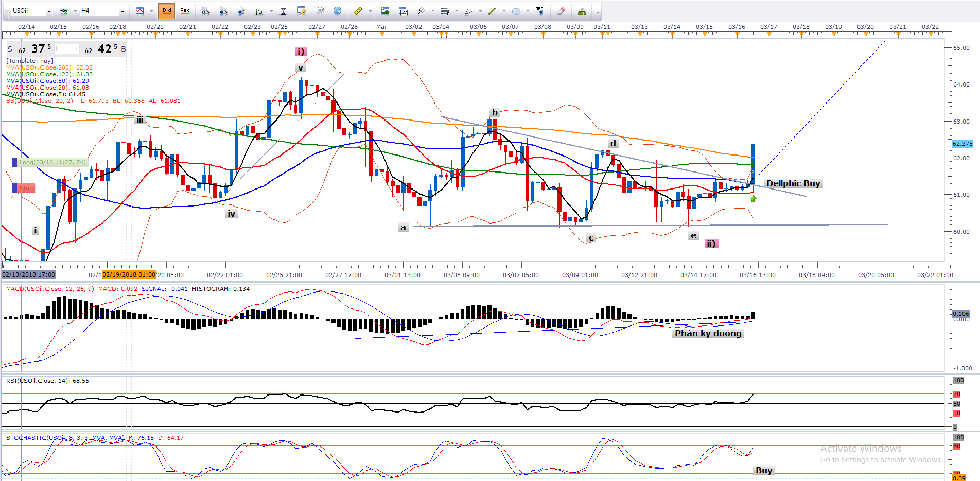Click the ABC text label tool
The height and width of the screenshot is (481, 980).
pyautogui.click(x=539, y=10)
